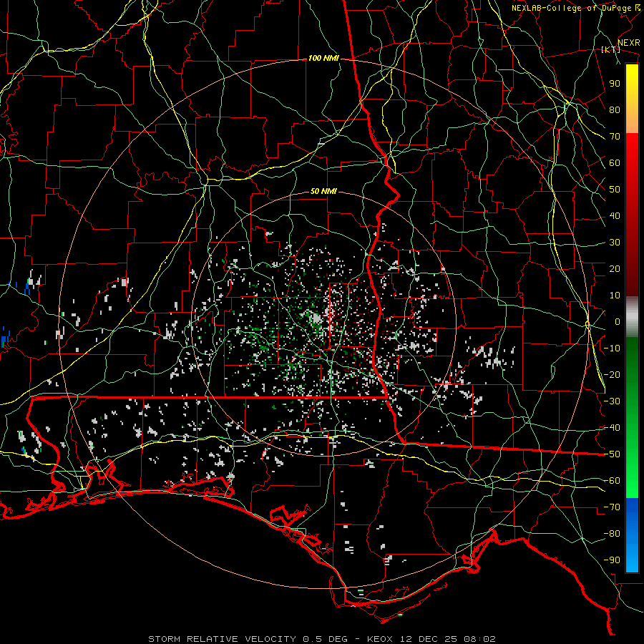
Task: Click the 100 NMI range ring label
Action: point(323,59)
